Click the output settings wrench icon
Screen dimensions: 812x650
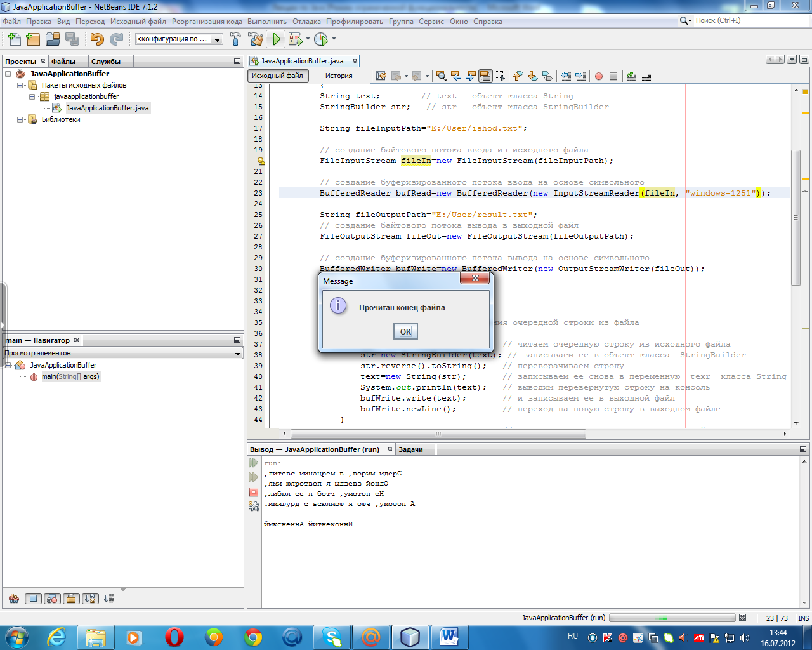[x=254, y=506]
